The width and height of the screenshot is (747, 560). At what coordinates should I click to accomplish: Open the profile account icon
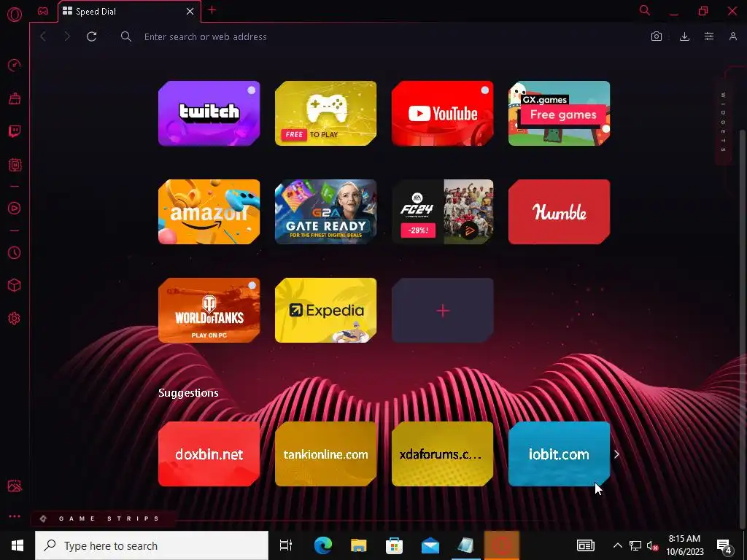(733, 36)
